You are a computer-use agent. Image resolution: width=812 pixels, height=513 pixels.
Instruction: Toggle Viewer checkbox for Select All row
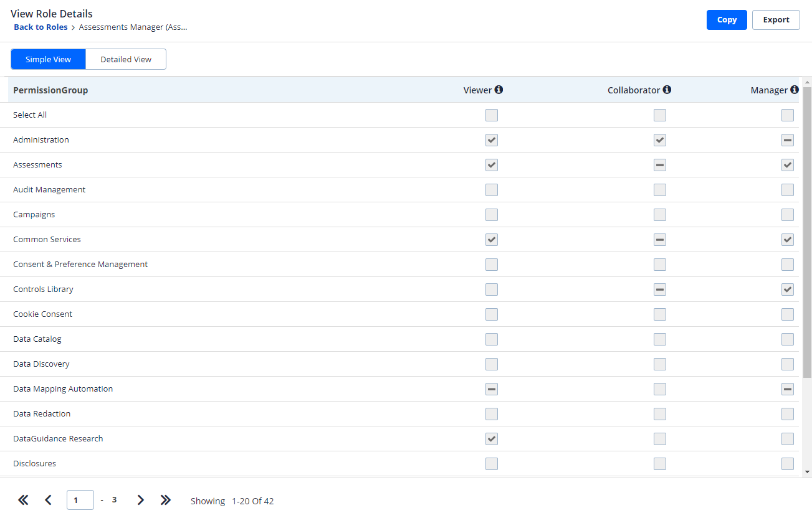[492, 115]
